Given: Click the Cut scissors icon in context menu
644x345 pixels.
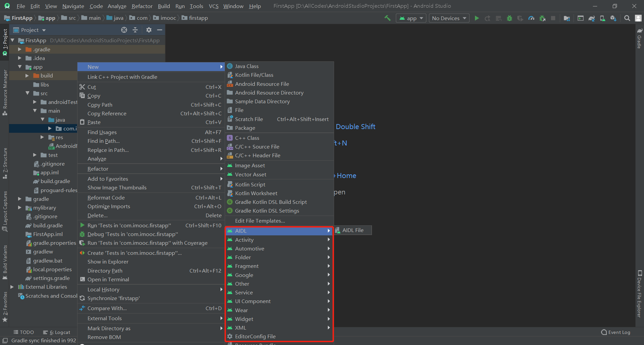Looking at the screenshot, I should tap(82, 87).
